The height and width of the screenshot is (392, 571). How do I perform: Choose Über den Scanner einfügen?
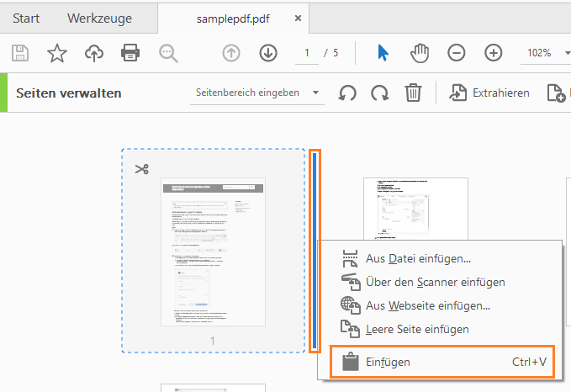440,282
